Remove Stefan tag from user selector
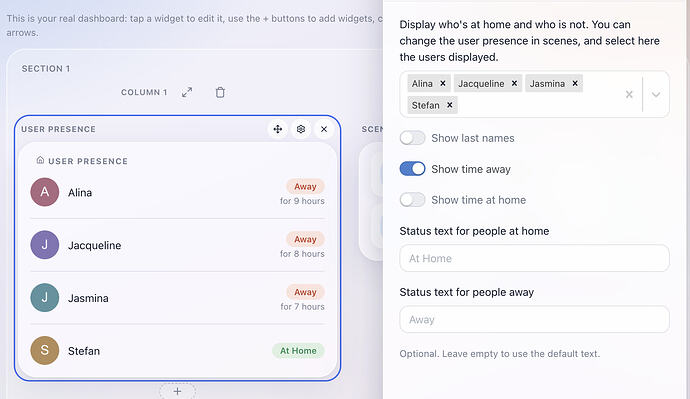Image resolution: width=690 pixels, height=399 pixels. pos(449,105)
